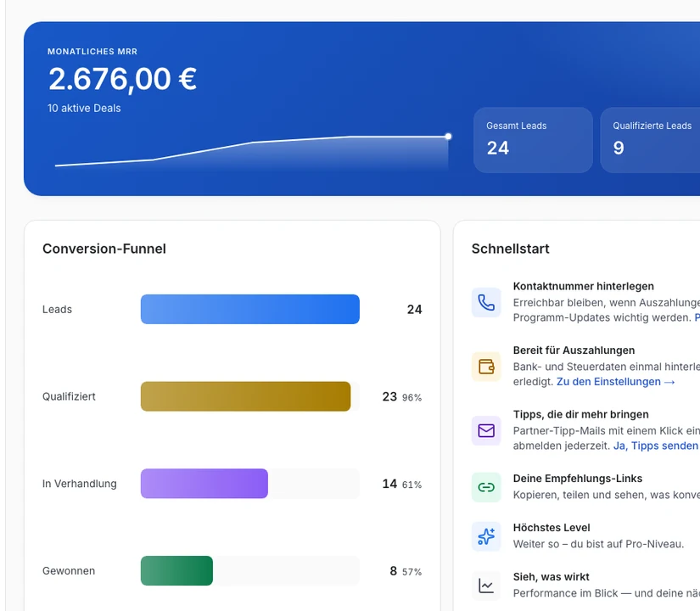Click the 61% In Verhandlung percentage
Image resolution: width=700 pixels, height=611 pixels.
point(412,485)
